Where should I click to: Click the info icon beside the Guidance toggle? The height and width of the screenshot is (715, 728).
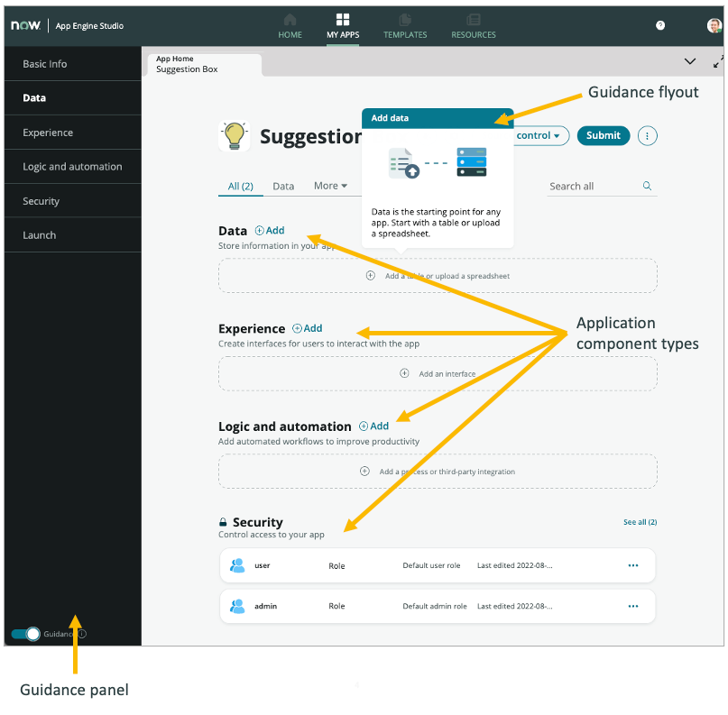pyautogui.click(x=80, y=634)
